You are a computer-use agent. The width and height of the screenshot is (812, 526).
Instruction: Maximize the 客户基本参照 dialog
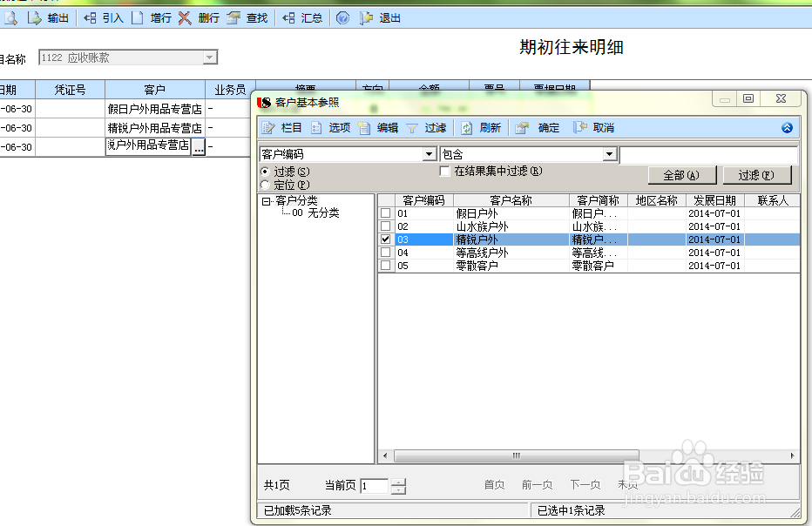pyautogui.click(x=748, y=98)
